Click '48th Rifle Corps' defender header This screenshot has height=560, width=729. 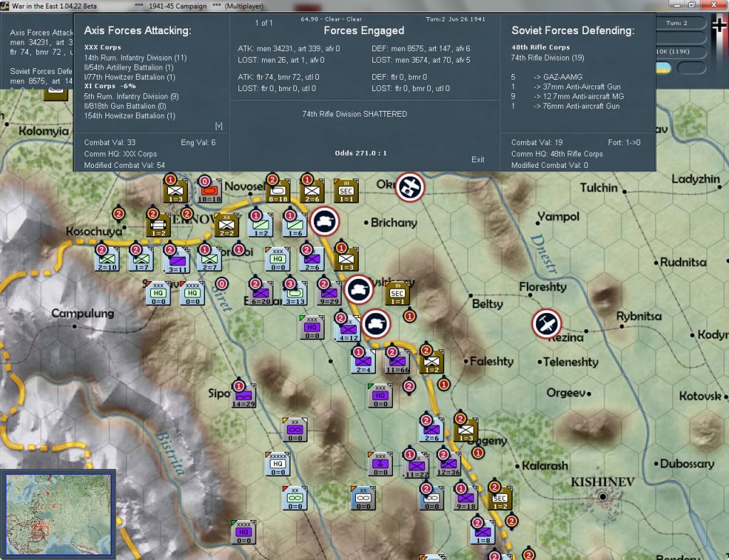540,48
